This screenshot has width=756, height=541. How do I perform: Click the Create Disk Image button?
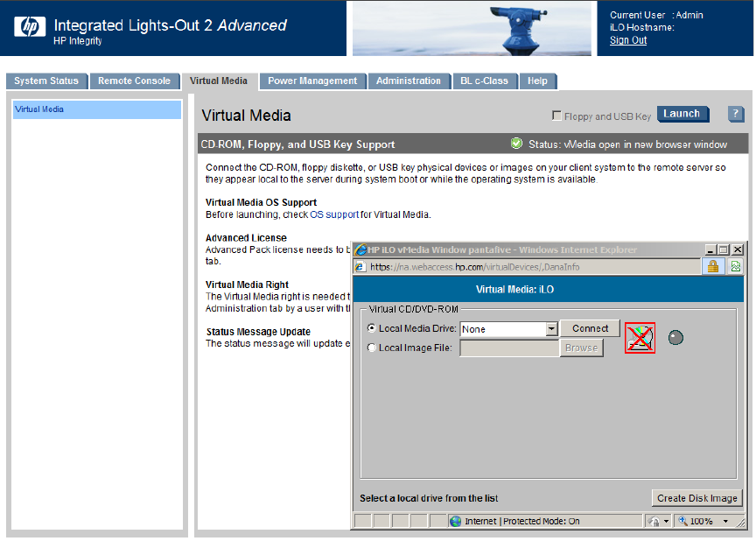[696, 498]
